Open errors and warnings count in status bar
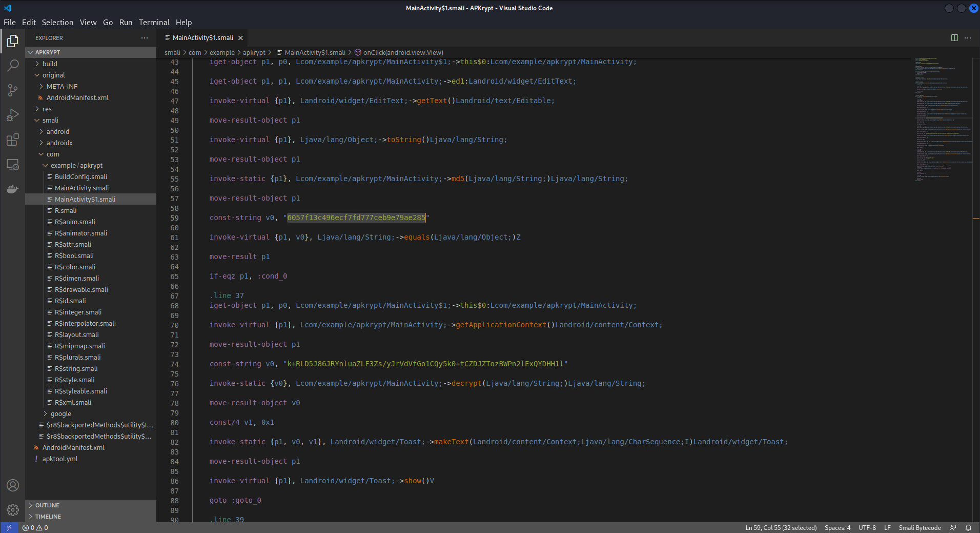The width and height of the screenshot is (980, 533). (35, 528)
